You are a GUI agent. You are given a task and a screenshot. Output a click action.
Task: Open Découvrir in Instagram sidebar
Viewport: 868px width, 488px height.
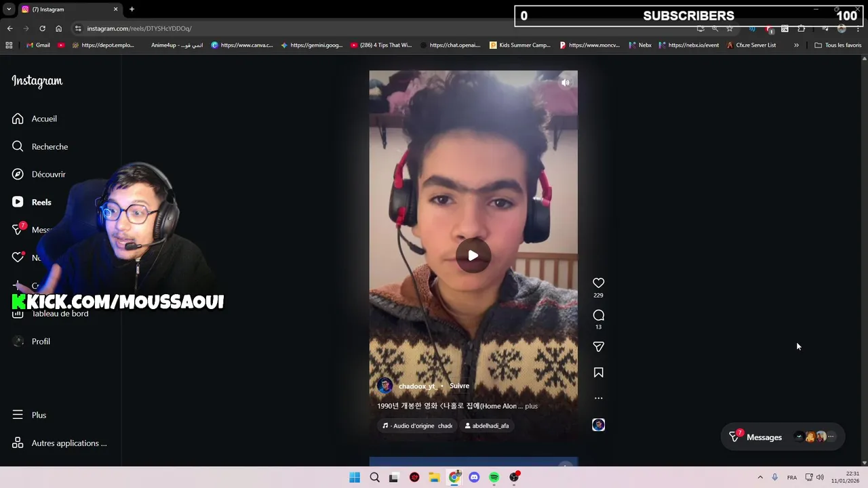coord(49,174)
